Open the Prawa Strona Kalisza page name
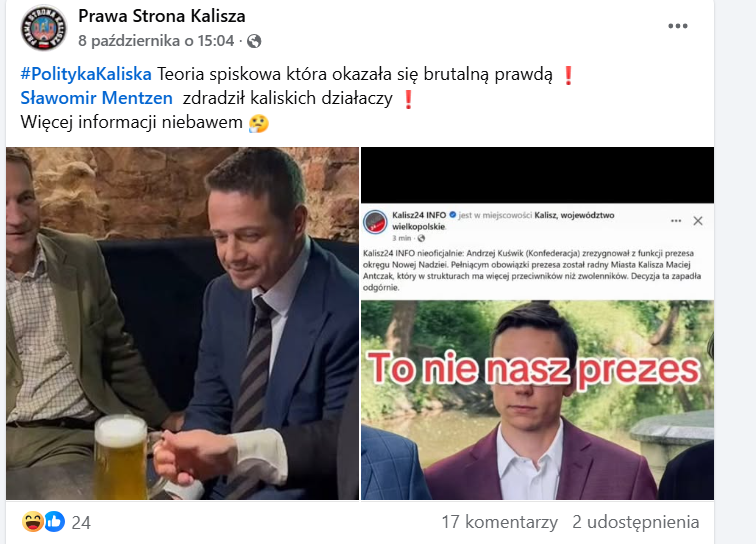Viewport: 756px width, 544px height. tap(162, 16)
